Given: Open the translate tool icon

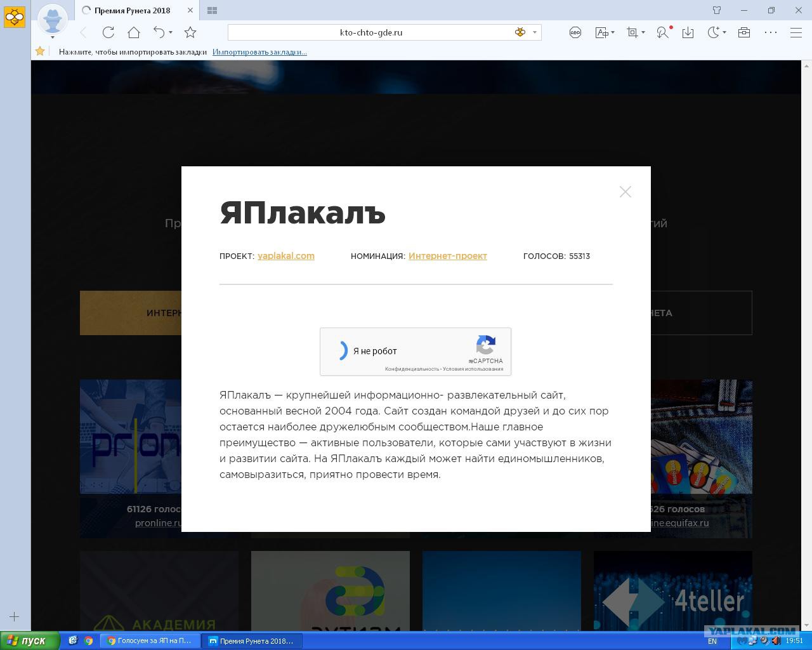Looking at the screenshot, I should pos(601,32).
